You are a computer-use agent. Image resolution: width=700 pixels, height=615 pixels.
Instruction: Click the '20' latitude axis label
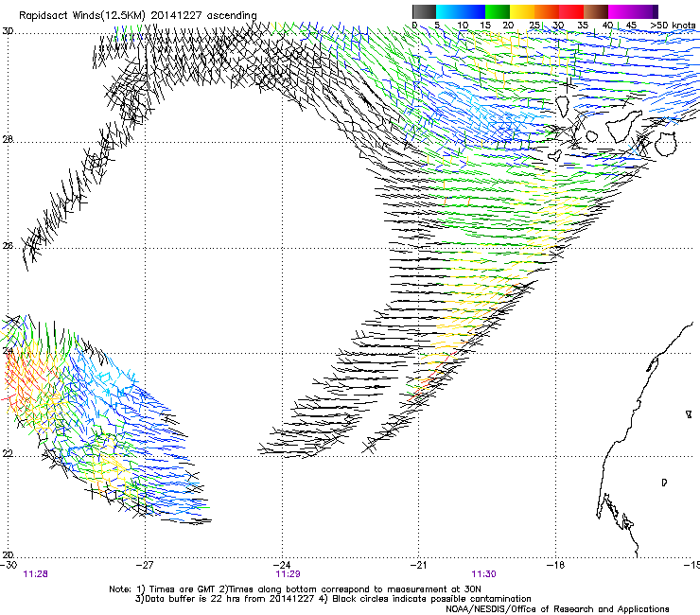(x=8, y=555)
